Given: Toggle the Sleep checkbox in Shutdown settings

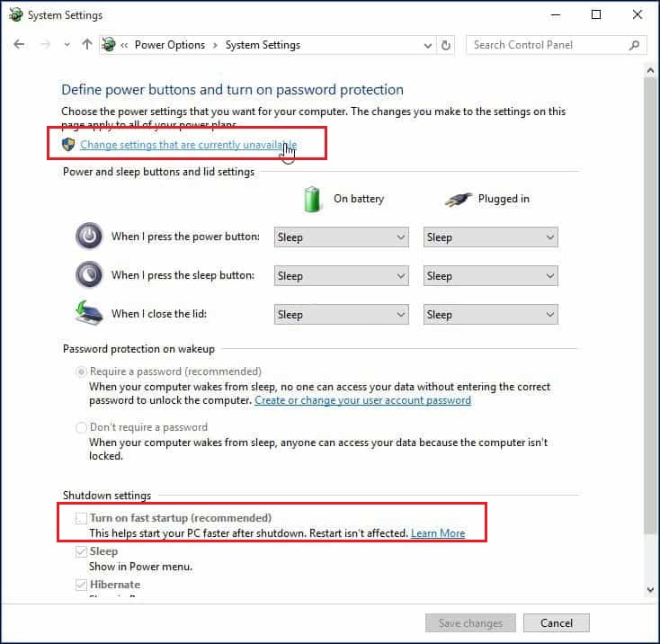Looking at the screenshot, I should 82,551.
